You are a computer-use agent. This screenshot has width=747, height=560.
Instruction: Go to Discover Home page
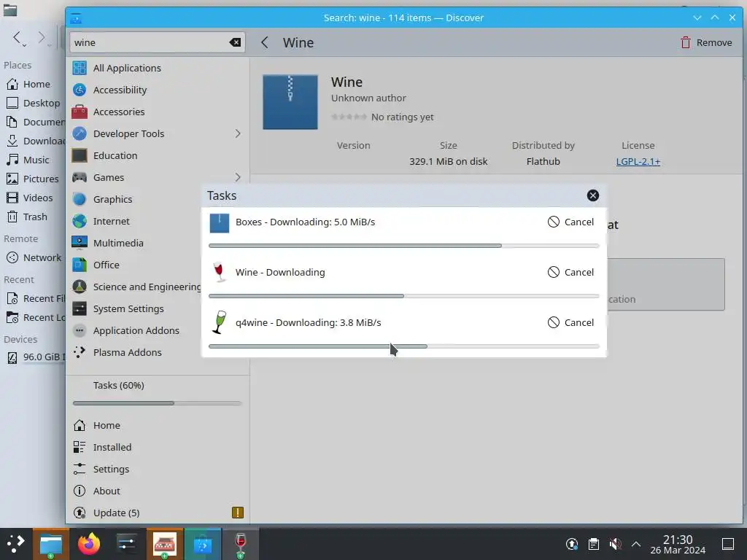[x=158, y=425]
